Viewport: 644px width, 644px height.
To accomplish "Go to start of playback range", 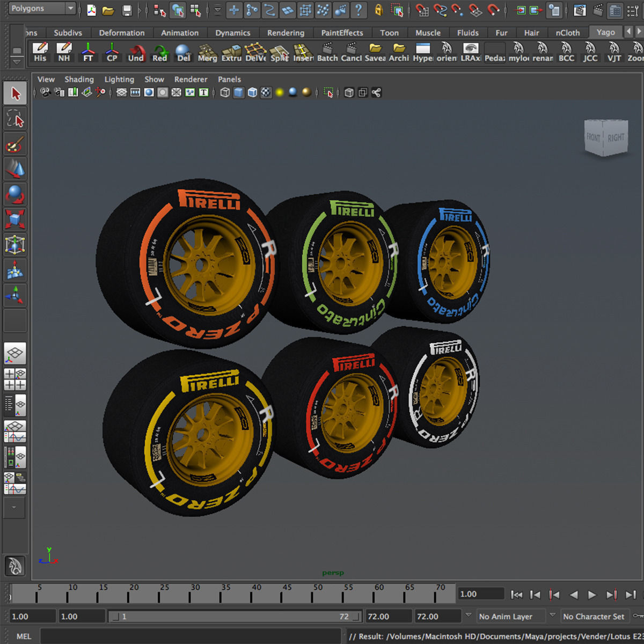I will point(516,594).
